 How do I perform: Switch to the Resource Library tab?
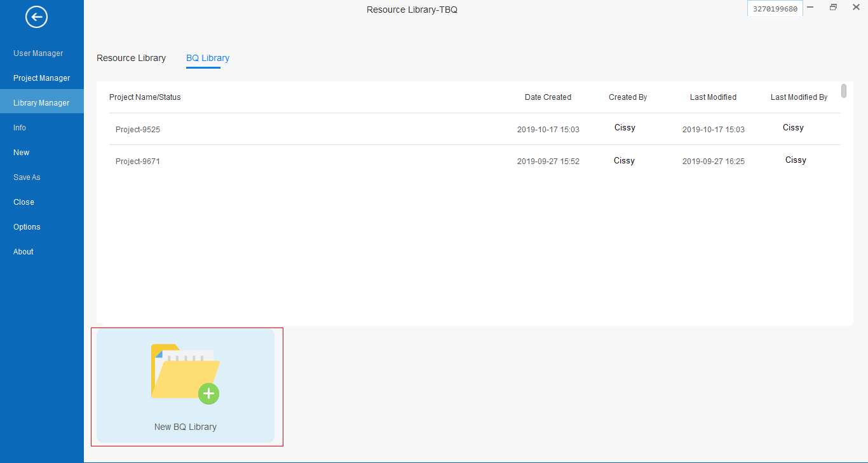pos(131,58)
